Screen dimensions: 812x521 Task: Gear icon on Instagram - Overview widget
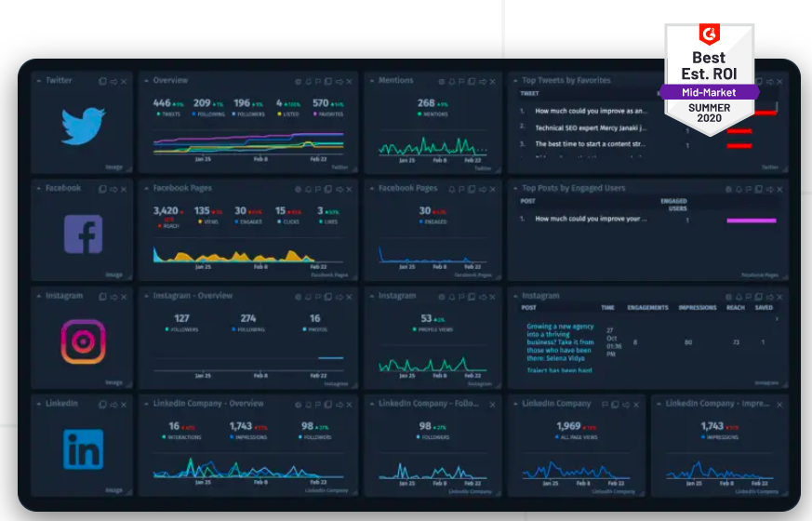tap(298, 297)
